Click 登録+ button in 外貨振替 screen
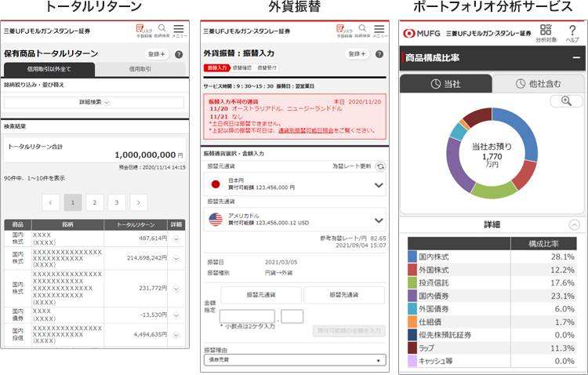 357,54
